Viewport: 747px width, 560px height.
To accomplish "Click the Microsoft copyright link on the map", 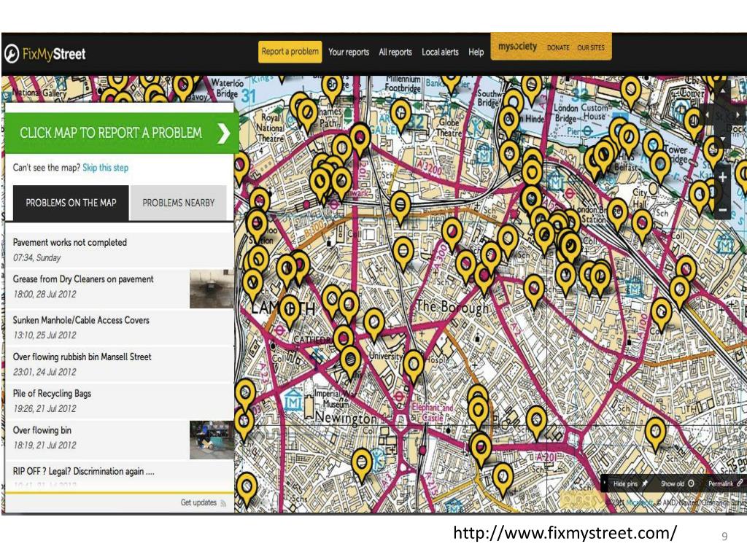I will pos(639,502).
